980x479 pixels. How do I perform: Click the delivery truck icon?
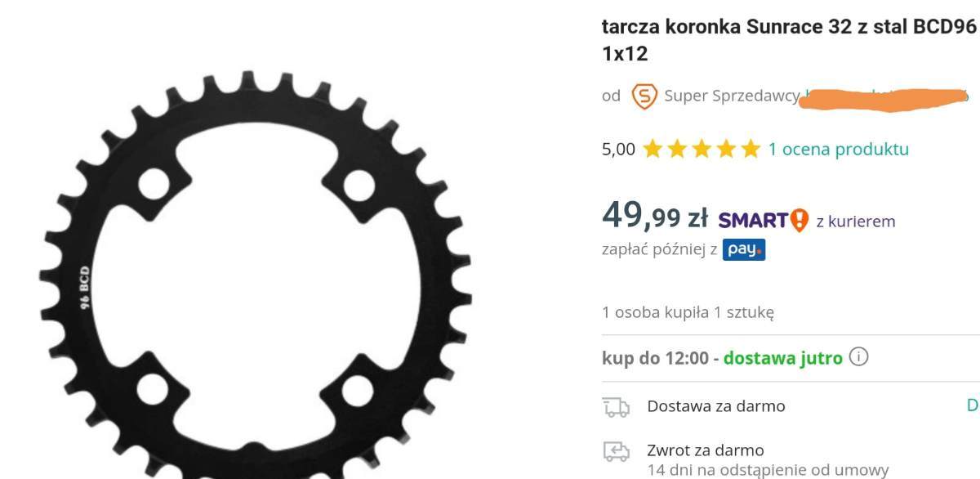[x=616, y=406]
